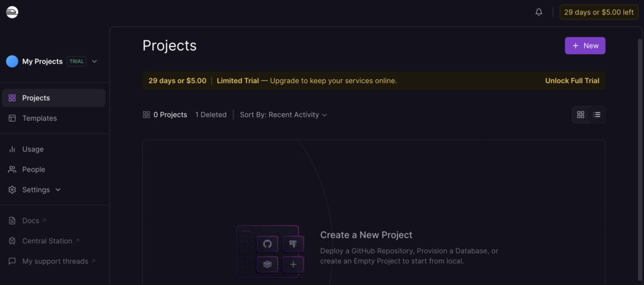Open Central Station external link
644x285 pixels.
point(50,241)
